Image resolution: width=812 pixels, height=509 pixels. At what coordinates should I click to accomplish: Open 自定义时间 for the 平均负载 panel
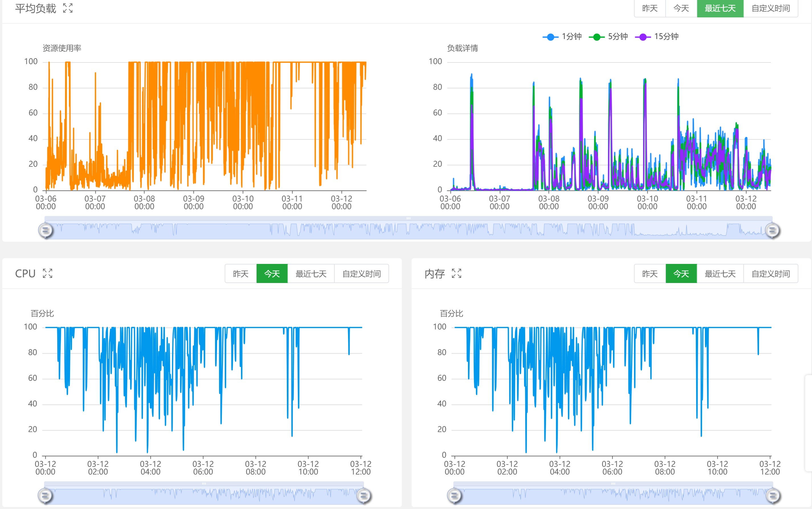(770, 8)
